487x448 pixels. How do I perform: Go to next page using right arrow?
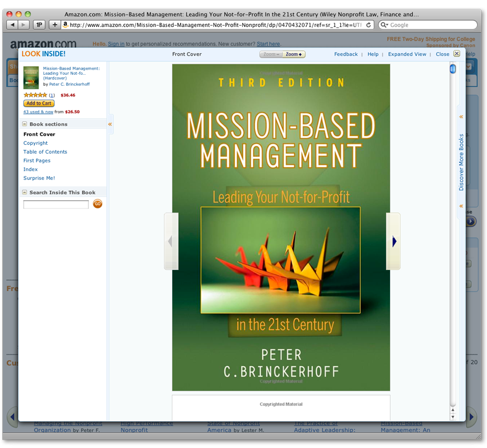pyautogui.click(x=393, y=241)
